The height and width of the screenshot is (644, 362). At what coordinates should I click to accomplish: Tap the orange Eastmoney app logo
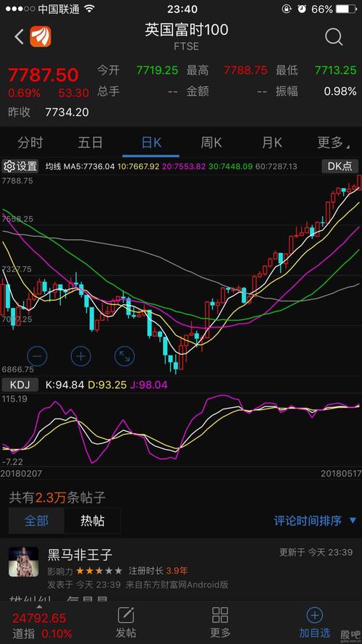[41, 37]
